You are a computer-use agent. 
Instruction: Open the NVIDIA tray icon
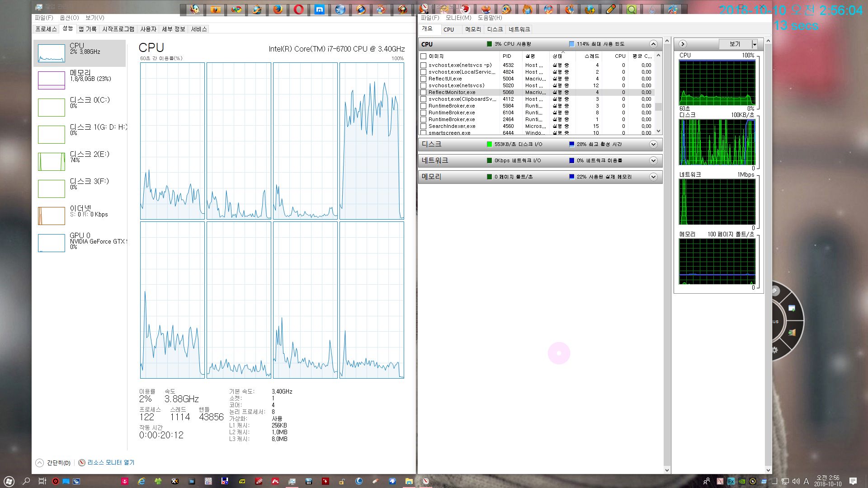coord(742,481)
